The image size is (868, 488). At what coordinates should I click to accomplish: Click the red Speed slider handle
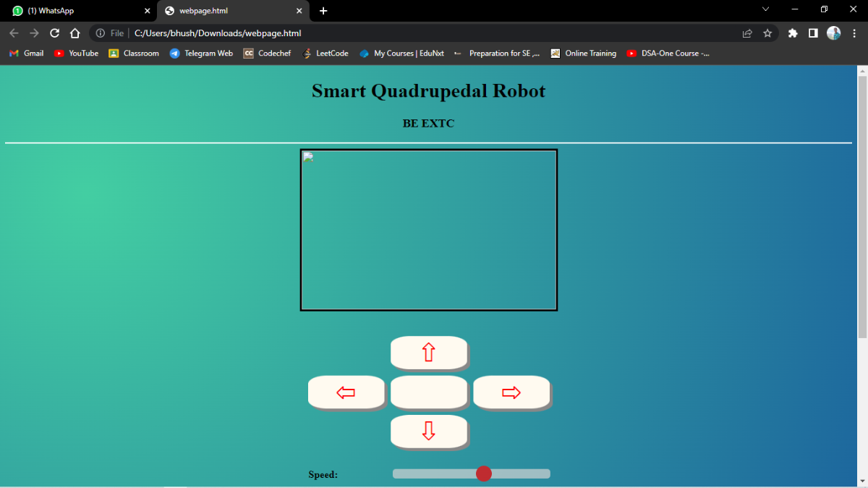tap(484, 474)
